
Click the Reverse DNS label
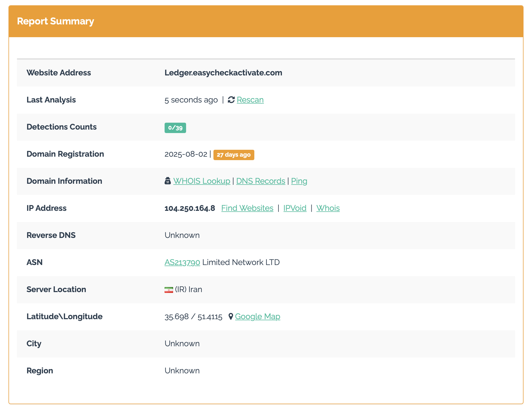(51, 235)
